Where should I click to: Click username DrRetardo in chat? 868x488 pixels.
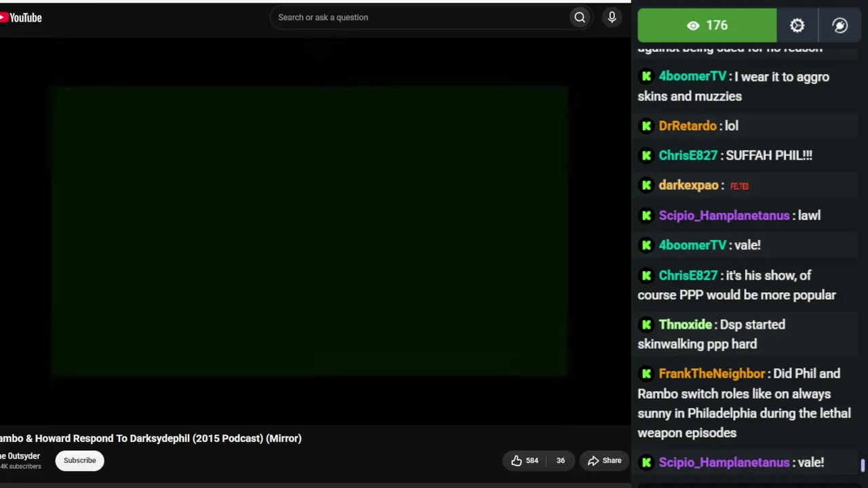pyautogui.click(x=688, y=126)
